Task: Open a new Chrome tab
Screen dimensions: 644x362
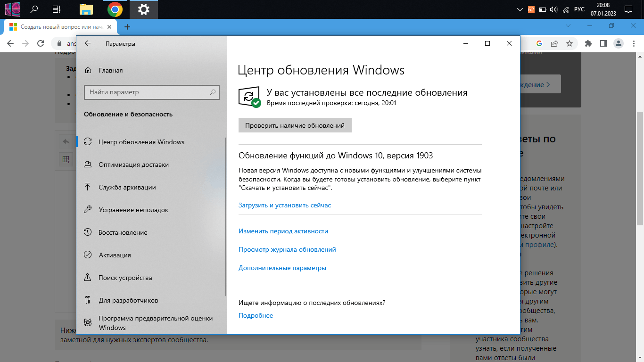Action: pyautogui.click(x=127, y=27)
